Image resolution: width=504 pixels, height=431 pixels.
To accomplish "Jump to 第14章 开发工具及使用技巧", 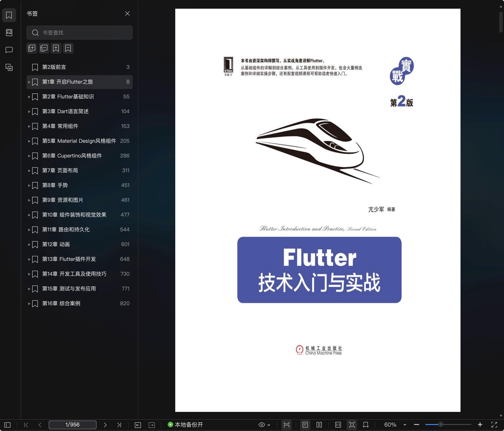I will 80,274.
